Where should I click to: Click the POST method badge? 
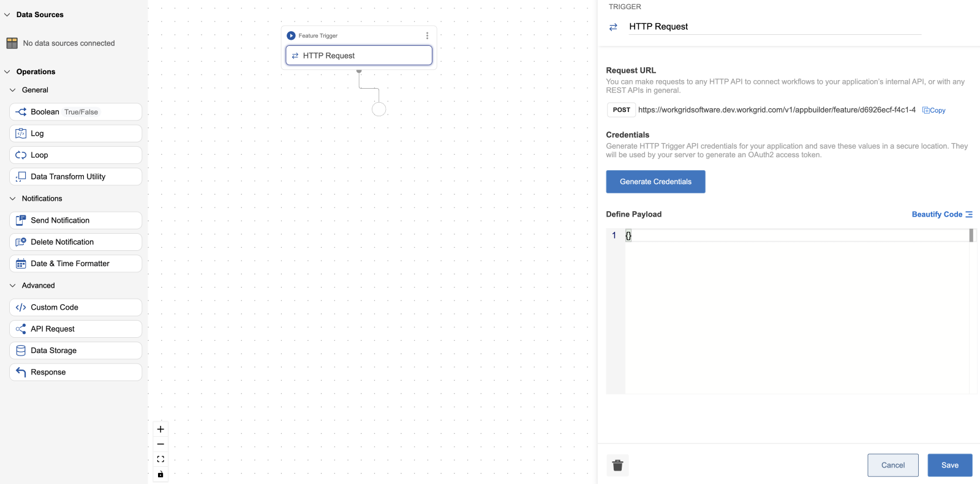[x=621, y=110]
